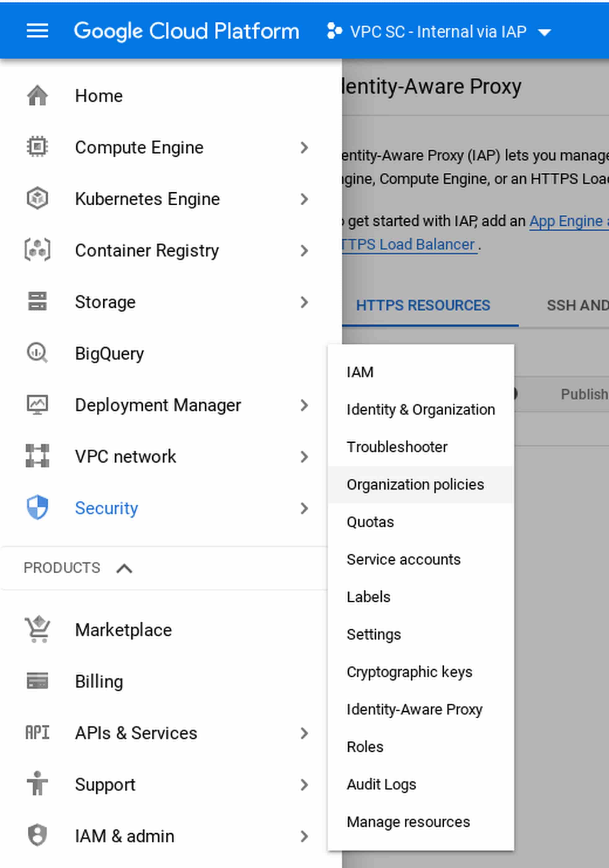This screenshot has height=868, width=609.
Task: Expand Deployment Manager submenu chevron
Action: click(304, 405)
